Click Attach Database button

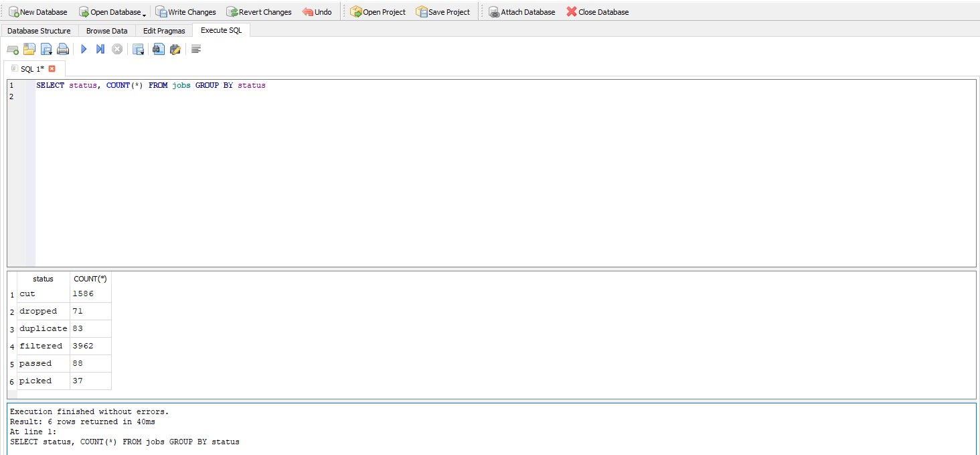pos(522,11)
